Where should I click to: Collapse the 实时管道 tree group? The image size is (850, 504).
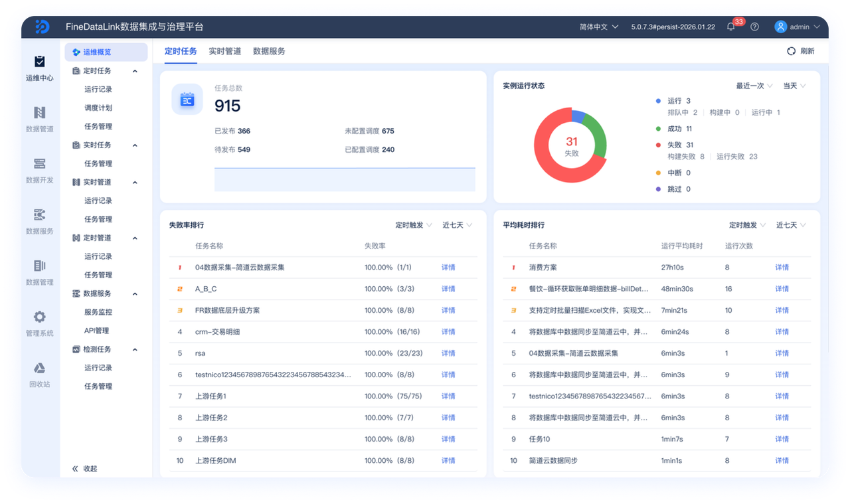coord(135,183)
